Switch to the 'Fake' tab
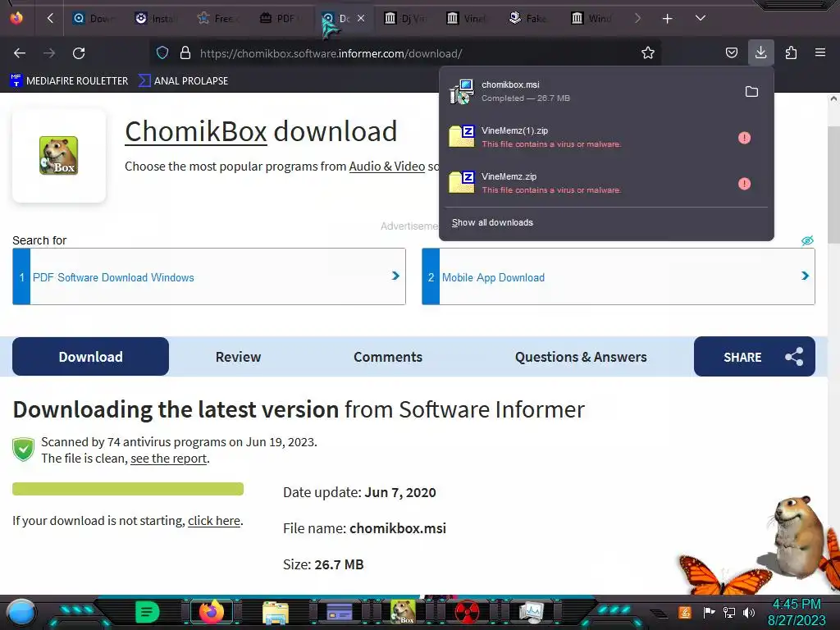Image resolution: width=840 pixels, height=630 pixels. [x=530, y=18]
